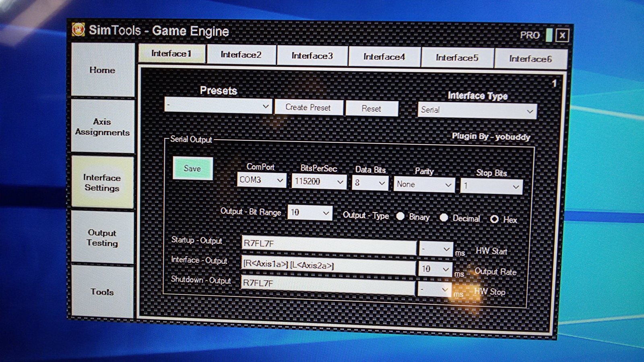The width and height of the screenshot is (644, 362).
Task: Open the Output Testing section
Action: tap(102, 238)
